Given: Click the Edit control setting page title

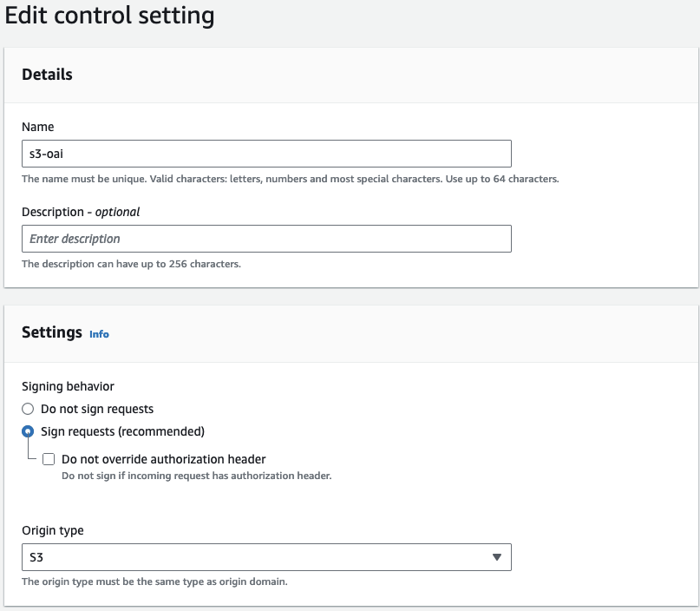Looking at the screenshot, I should tap(110, 16).
